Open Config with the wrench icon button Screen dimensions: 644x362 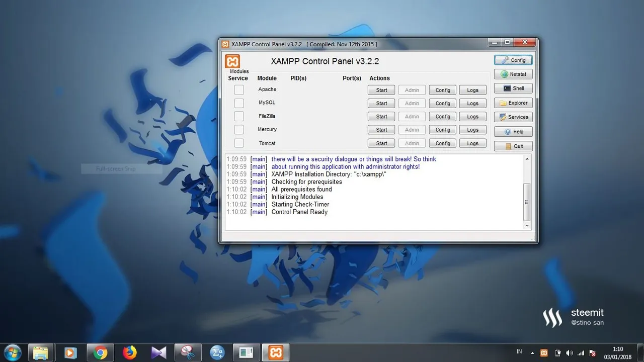click(x=513, y=60)
